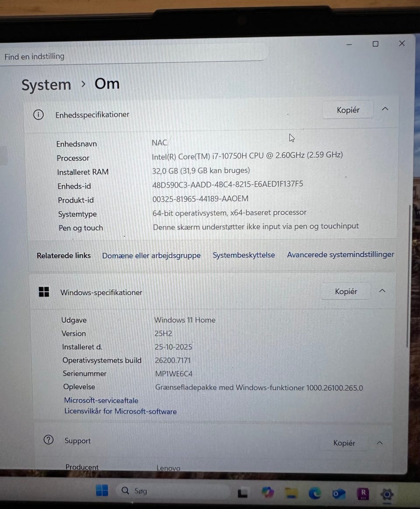This screenshot has width=420, height=509.
Task: Collapse the Support section
Action: click(379, 443)
